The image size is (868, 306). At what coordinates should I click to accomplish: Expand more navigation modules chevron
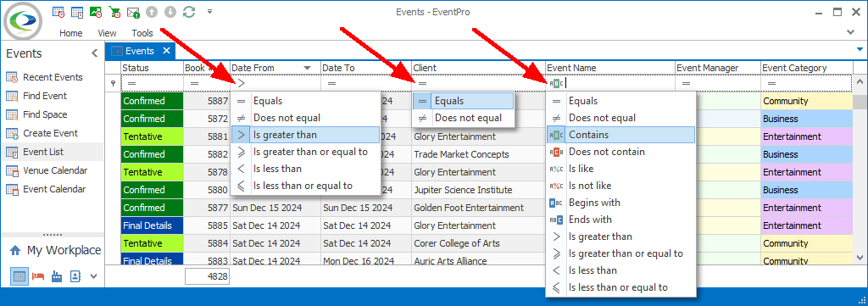[93, 276]
